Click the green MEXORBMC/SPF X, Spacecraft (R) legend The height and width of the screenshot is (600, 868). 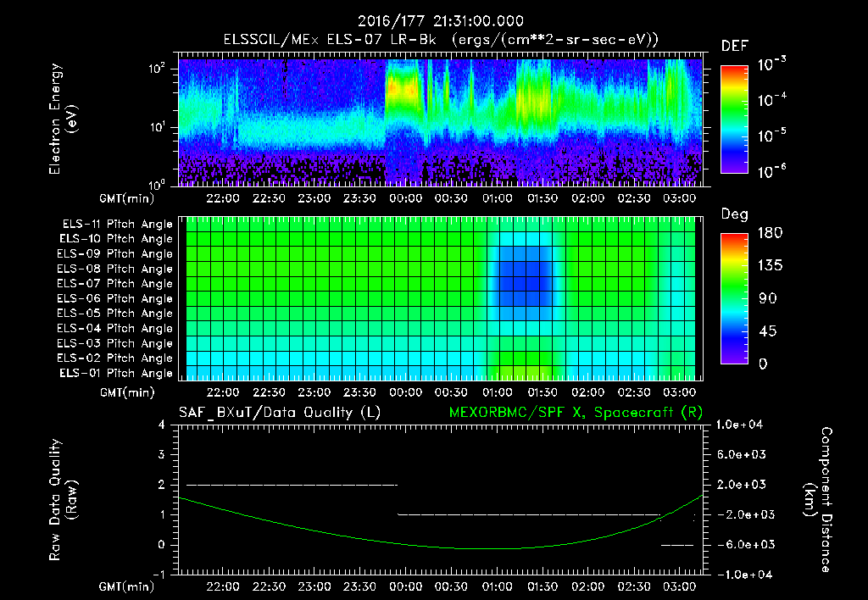(x=576, y=413)
